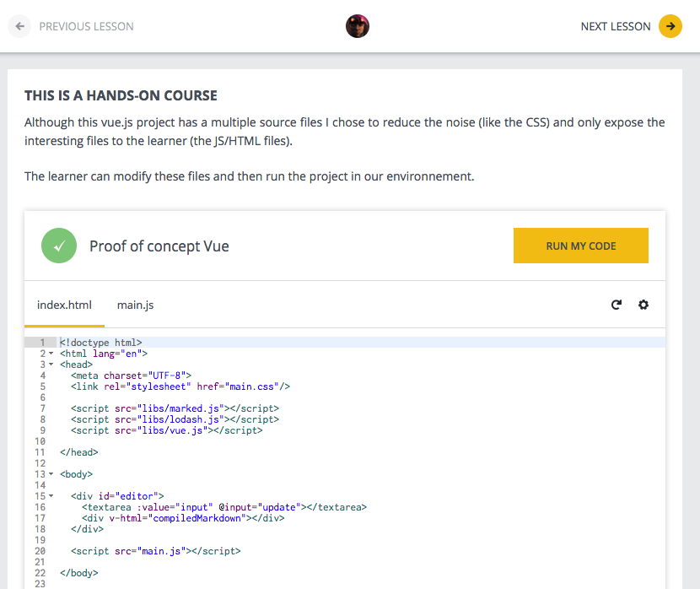Open editor settings gear icon

(643, 305)
